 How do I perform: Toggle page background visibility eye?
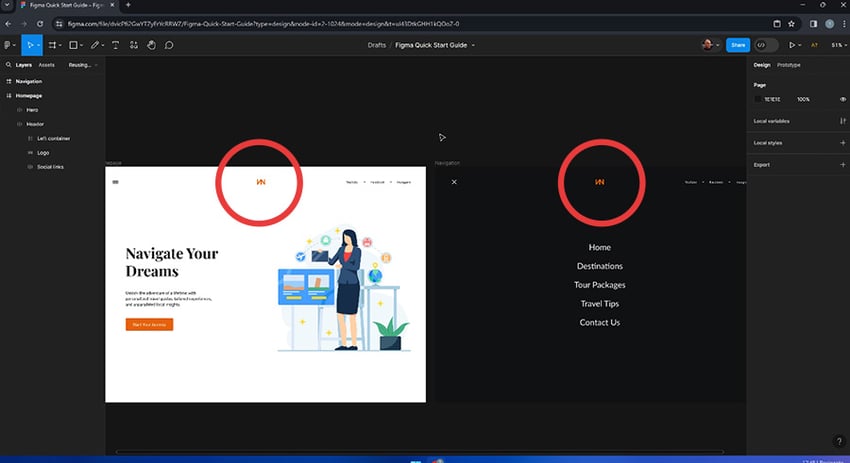[x=843, y=99]
